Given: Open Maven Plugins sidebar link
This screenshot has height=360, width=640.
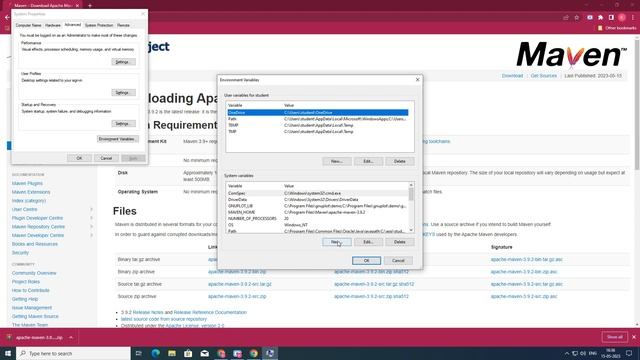Looking at the screenshot, I should (27, 183).
